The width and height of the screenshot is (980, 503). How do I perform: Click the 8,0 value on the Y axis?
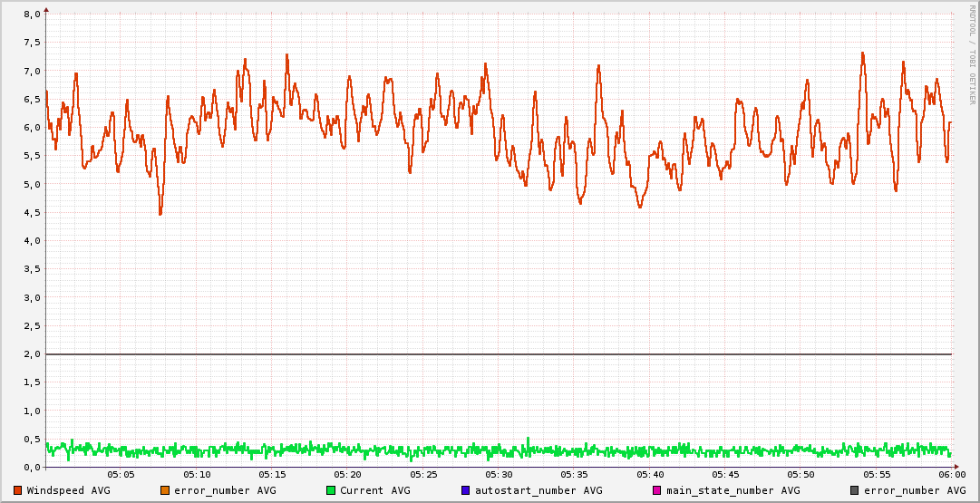(31, 15)
